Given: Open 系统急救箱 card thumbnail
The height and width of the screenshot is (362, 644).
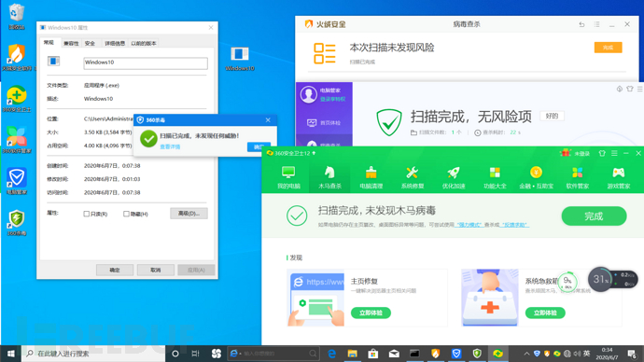Looking at the screenshot, I should pyautogui.click(x=490, y=298).
